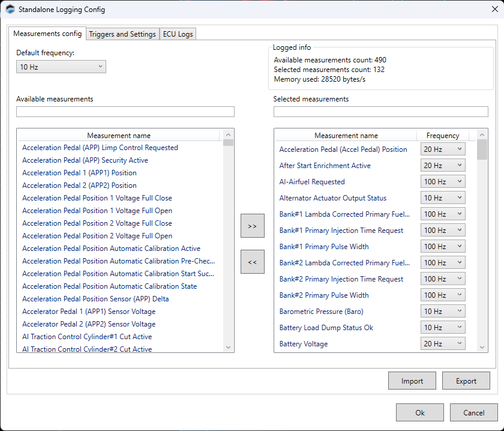
Task: Set frequency for Alternator Actuator Output Status
Action: coord(443,197)
